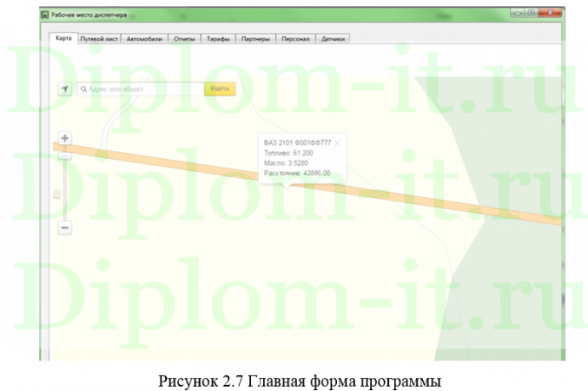The height and width of the screenshot is (391, 588).
Task: Open the Партнеры tab
Action: tap(255, 39)
